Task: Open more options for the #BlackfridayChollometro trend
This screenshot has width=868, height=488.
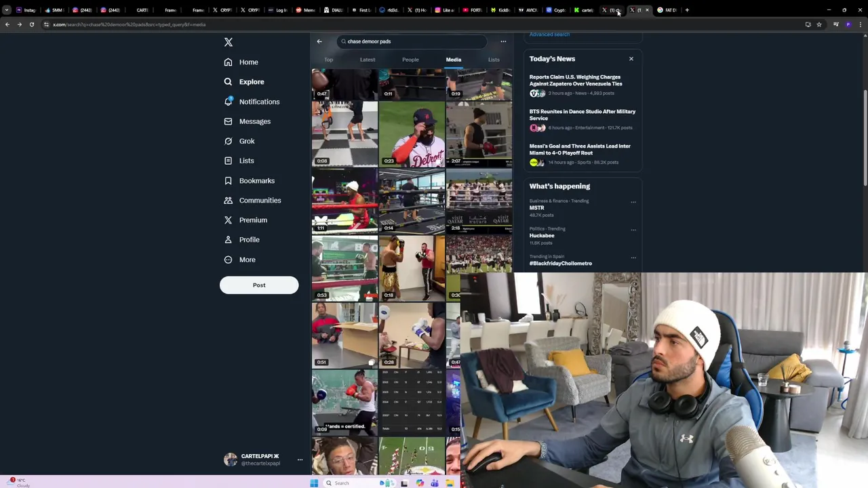Action: (633, 258)
